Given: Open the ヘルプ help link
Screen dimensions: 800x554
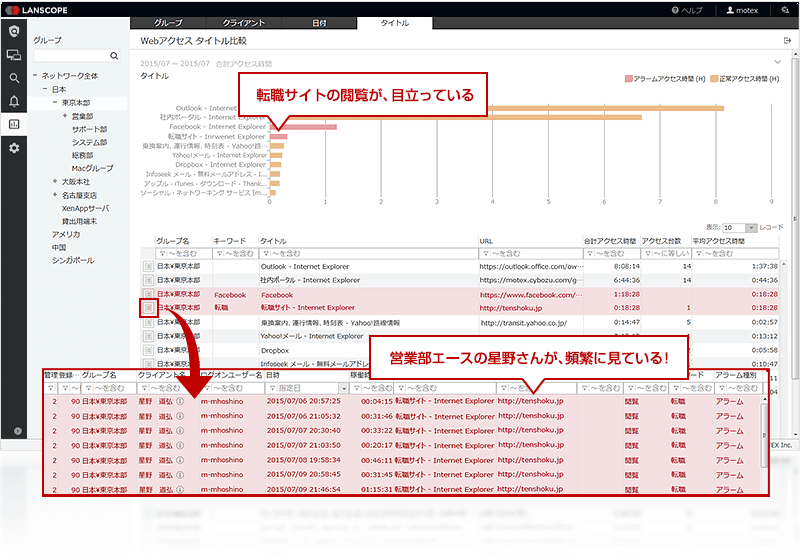Looking at the screenshot, I should pos(687,10).
